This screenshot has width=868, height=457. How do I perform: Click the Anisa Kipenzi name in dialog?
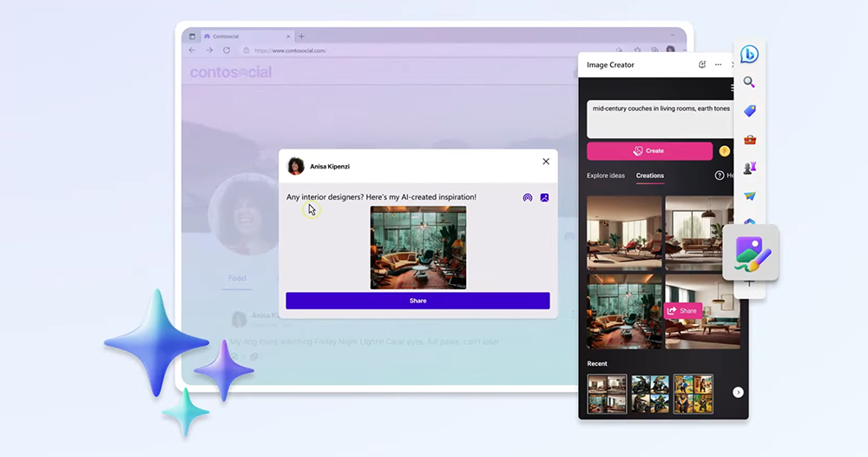[329, 166]
